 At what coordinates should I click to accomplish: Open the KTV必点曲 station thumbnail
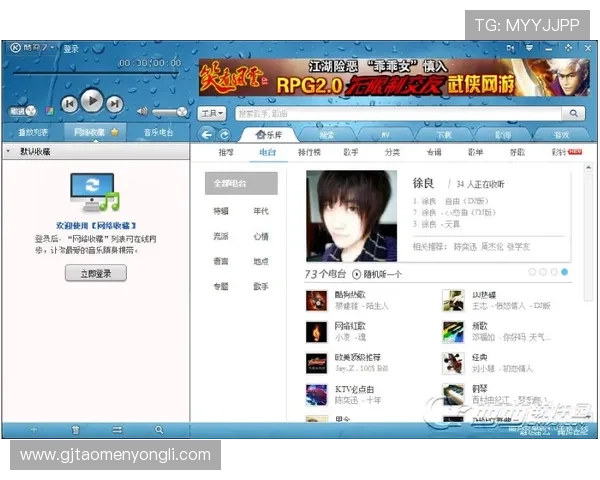pyautogui.click(x=316, y=395)
